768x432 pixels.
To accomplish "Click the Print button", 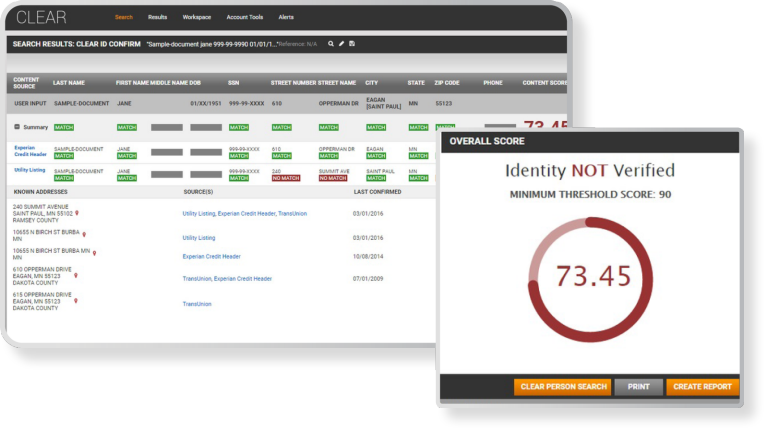I will (638, 387).
